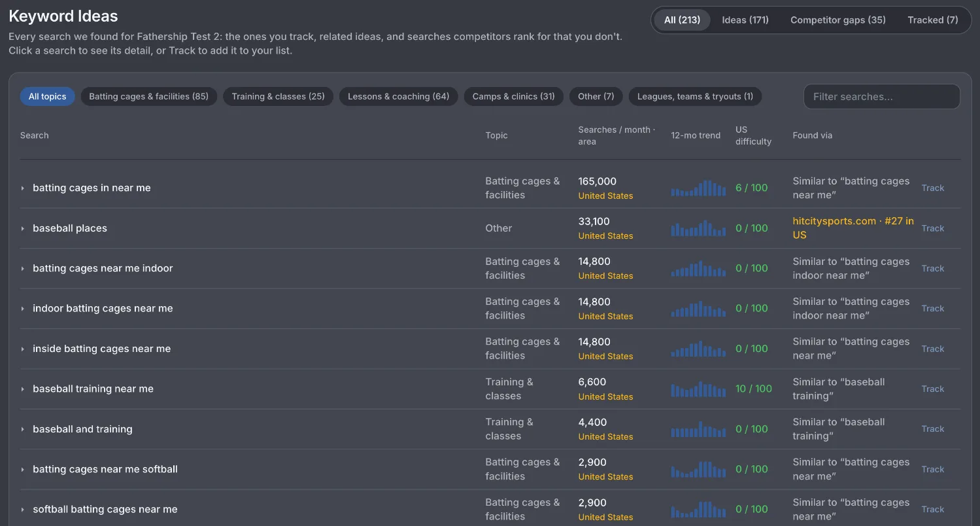Expand the "batting cages in near me" row
980x526 pixels.
[x=22, y=188]
